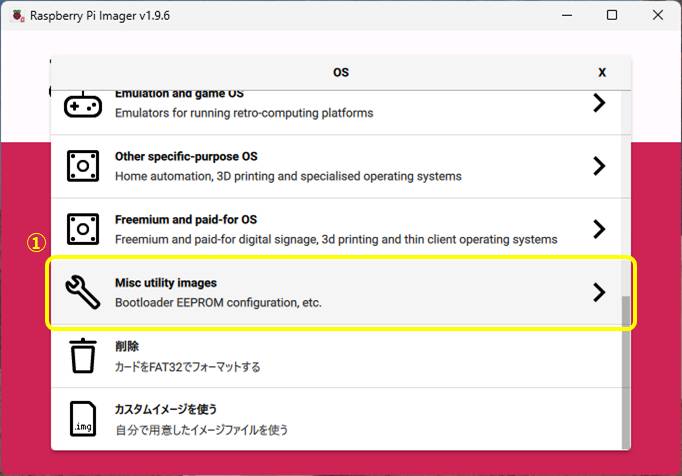Click the wrench icon for Misc utility images
The height and width of the screenshot is (476, 682).
point(83,292)
